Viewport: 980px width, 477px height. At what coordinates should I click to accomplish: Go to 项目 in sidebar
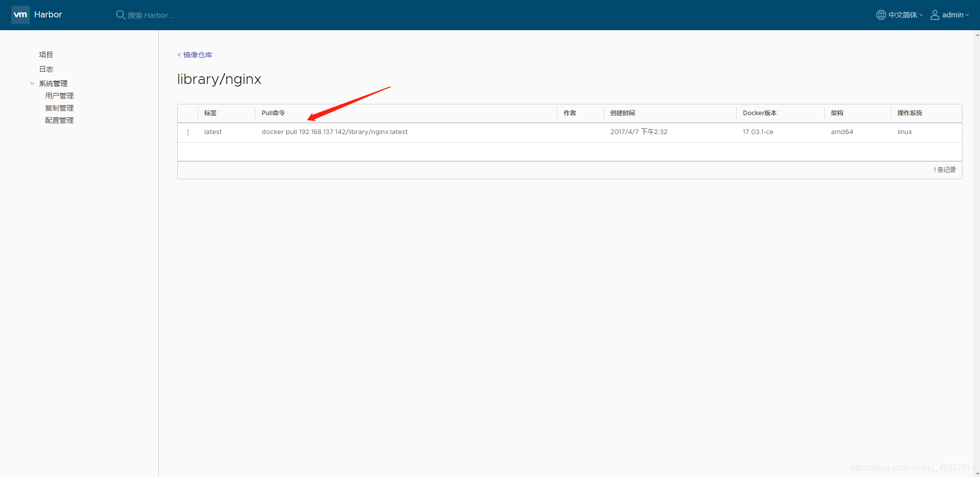[46, 55]
